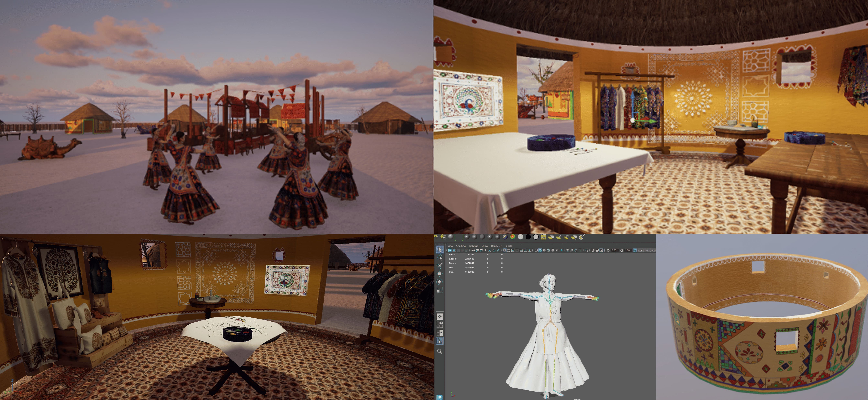
Task: Toggle the View Transform color management button
Action: pyautogui.click(x=635, y=250)
